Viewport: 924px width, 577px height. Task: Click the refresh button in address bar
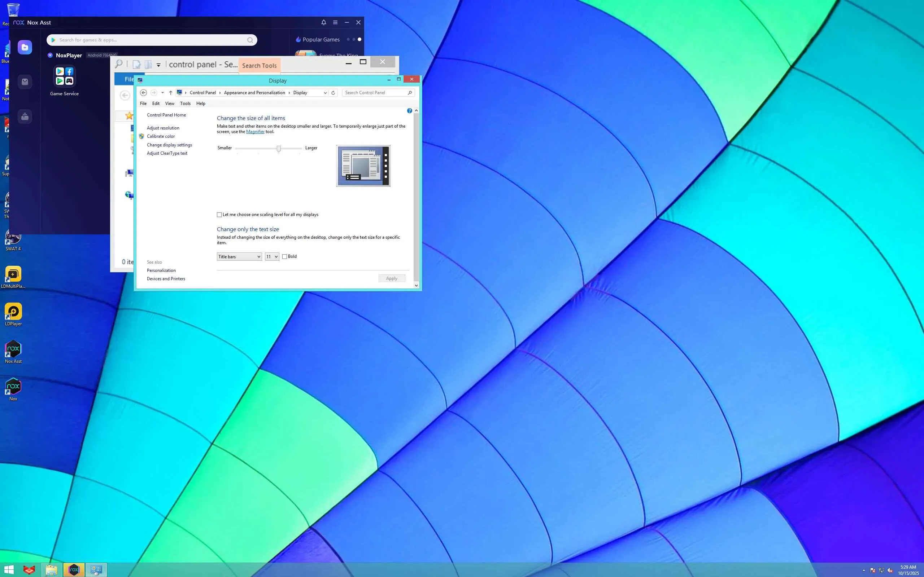click(333, 93)
